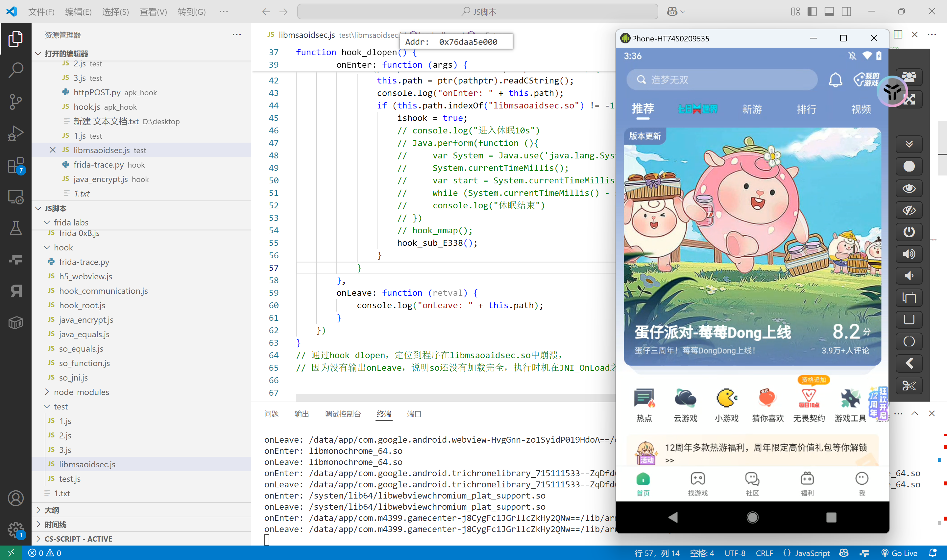
Task: Open the Source Control view
Action: tap(15, 102)
